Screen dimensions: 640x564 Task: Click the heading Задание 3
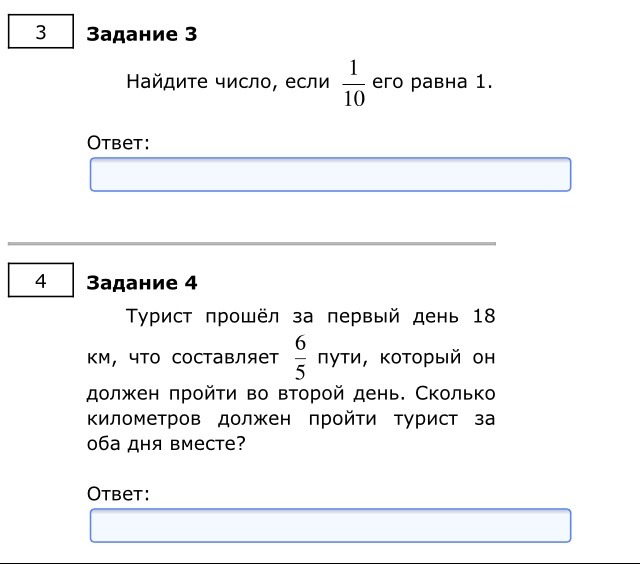[142, 34]
